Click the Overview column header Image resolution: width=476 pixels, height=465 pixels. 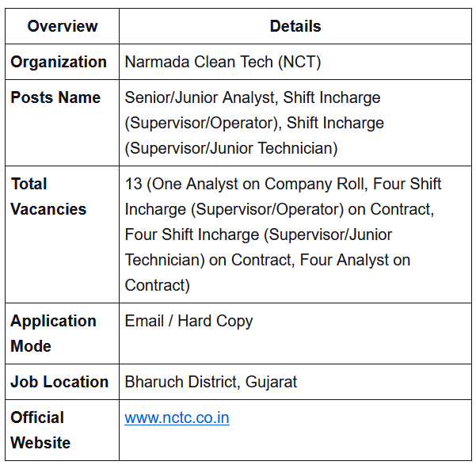point(63,26)
